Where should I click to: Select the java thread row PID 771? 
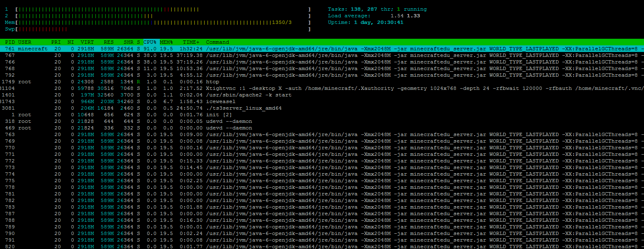tap(322, 154)
